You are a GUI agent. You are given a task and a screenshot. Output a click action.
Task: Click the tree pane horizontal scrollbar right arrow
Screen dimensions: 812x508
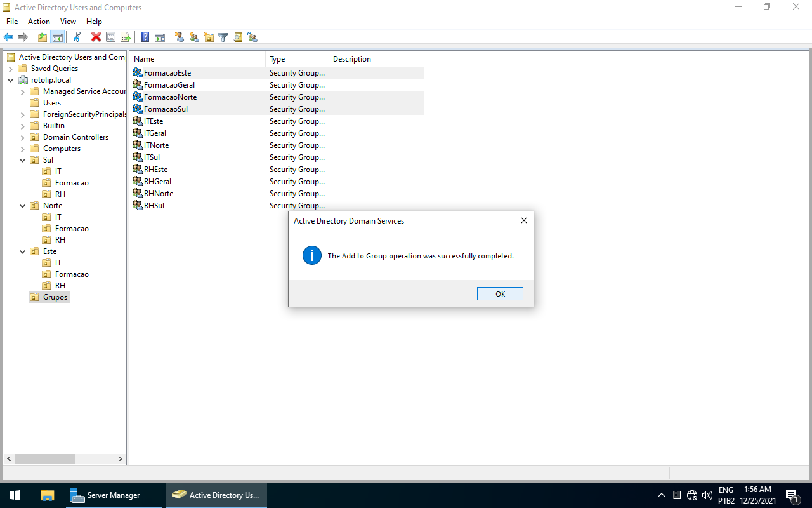[x=121, y=458]
